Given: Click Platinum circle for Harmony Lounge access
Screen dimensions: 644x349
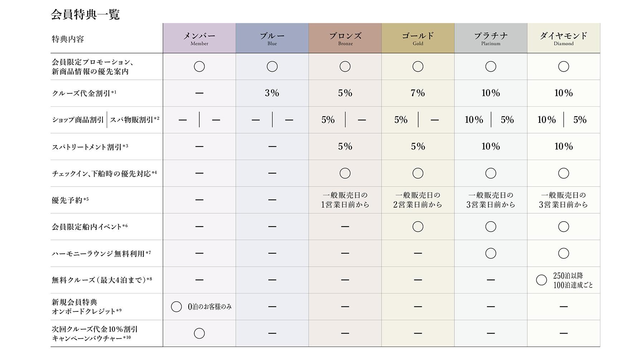Looking at the screenshot, I should [491, 253].
